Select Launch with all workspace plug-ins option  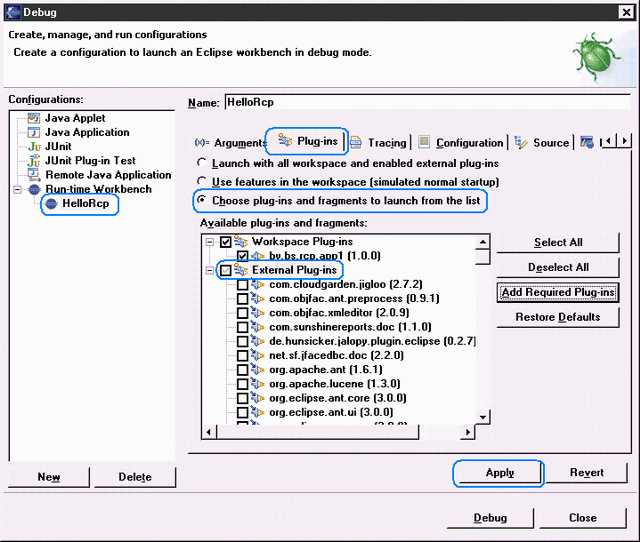pyautogui.click(x=202, y=163)
